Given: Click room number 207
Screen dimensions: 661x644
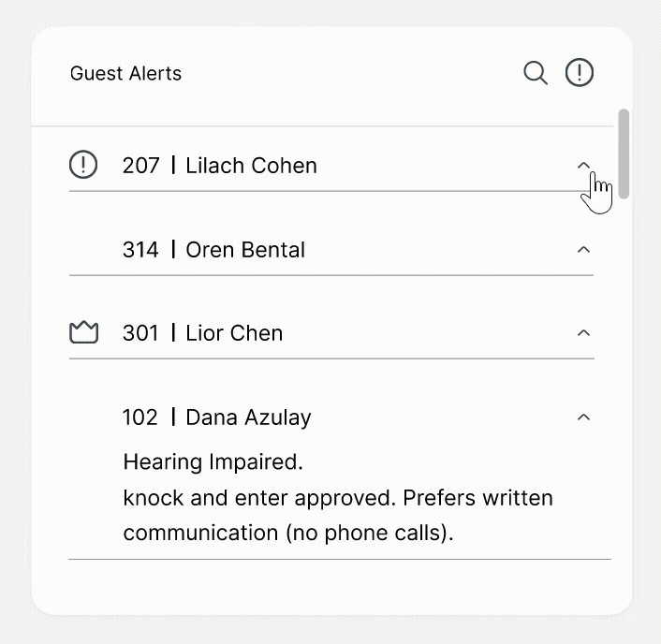Looking at the screenshot, I should pyautogui.click(x=141, y=166).
